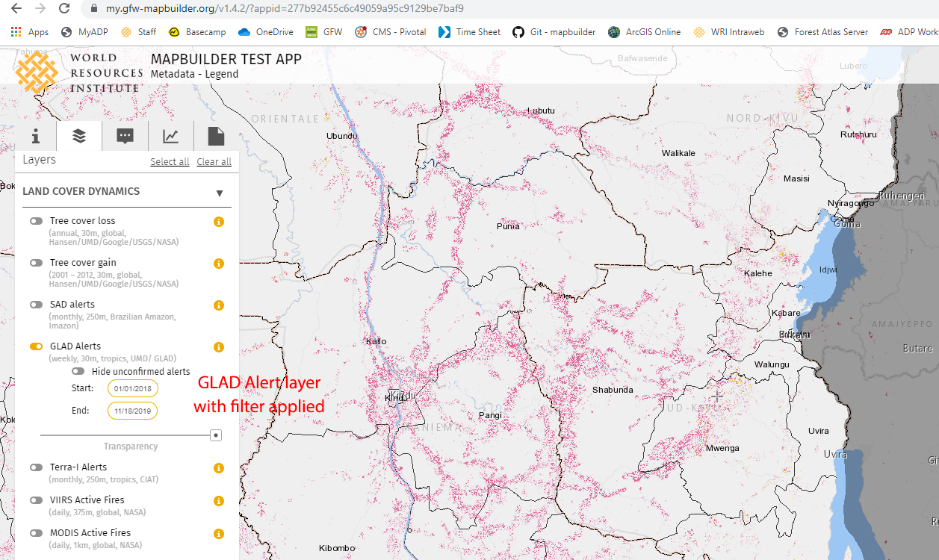The height and width of the screenshot is (560, 939).
Task: View GLAD Alerts metadata info
Action: pos(218,346)
